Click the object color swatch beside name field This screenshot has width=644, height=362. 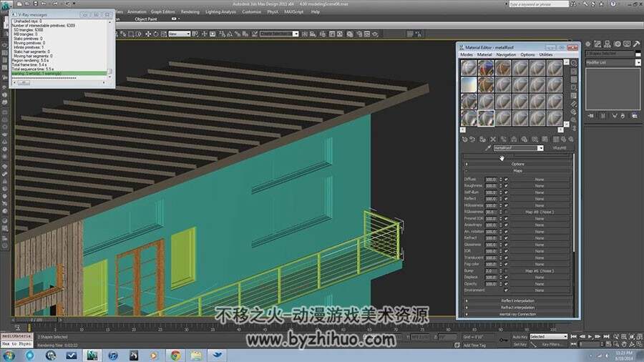pyautogui.click(x=638, y=54)
